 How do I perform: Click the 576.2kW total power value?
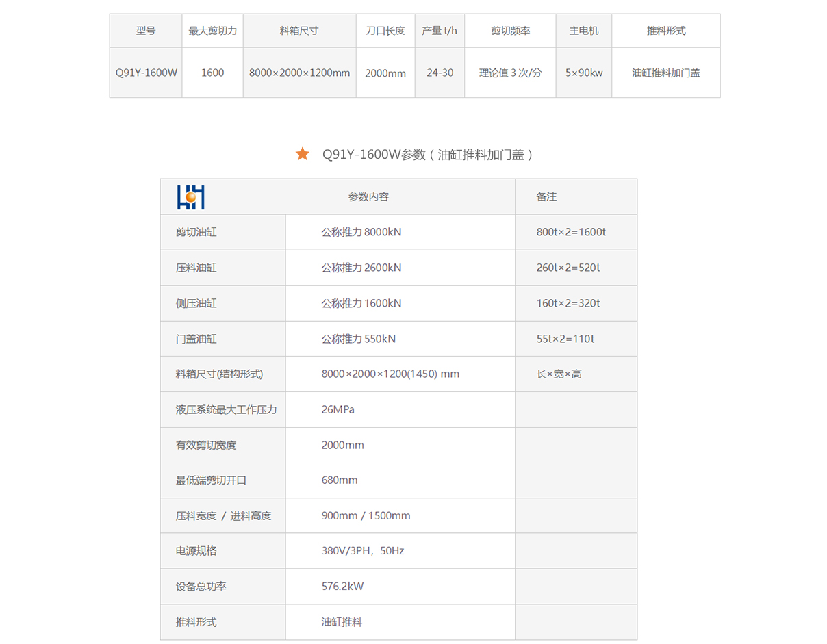(x=342, y=587)
